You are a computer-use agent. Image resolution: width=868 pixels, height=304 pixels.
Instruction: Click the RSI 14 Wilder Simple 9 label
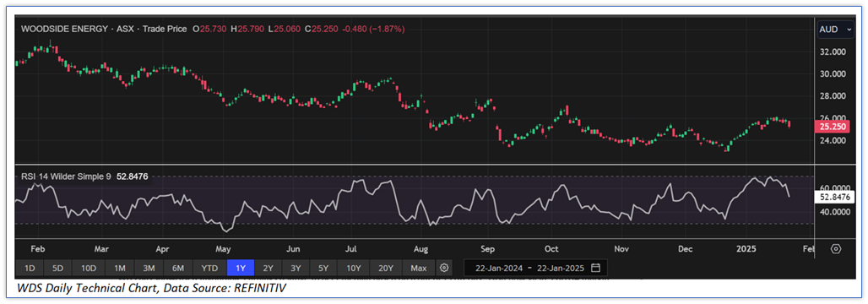coord(67,176)
